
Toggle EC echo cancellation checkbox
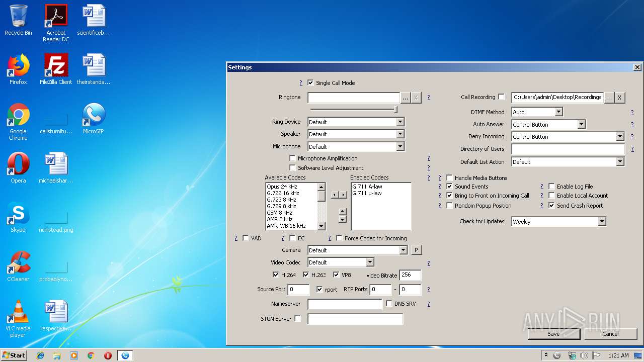(292, 238)
